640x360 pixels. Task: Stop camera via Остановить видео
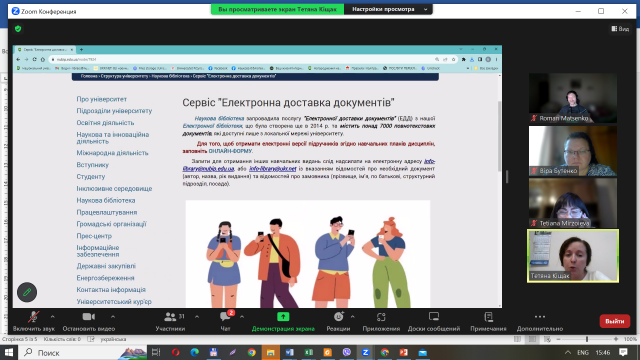coord(89,321)
